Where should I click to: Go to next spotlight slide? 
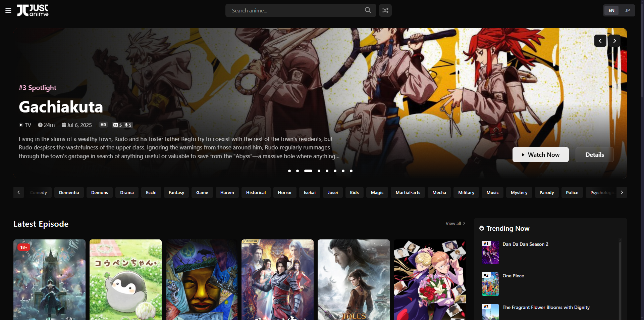coord(614,41)
